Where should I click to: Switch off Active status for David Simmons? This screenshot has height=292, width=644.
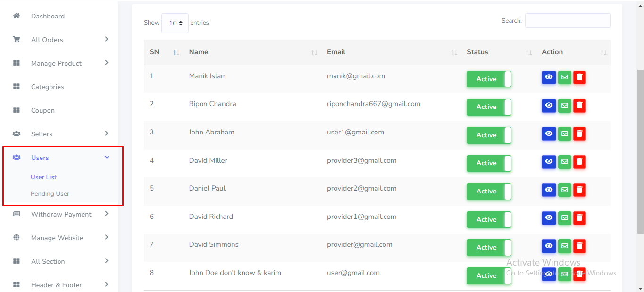pos(488,248)
